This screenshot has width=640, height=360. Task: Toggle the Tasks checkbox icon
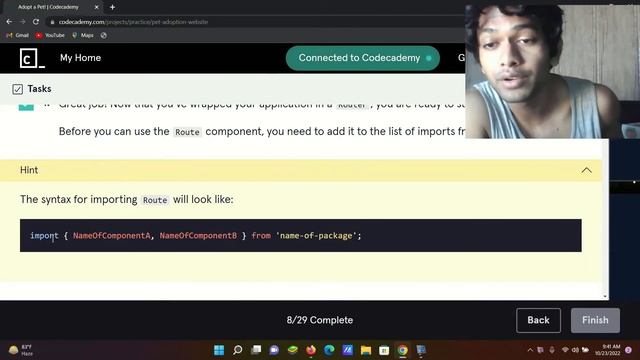click(x=17, y=89)
